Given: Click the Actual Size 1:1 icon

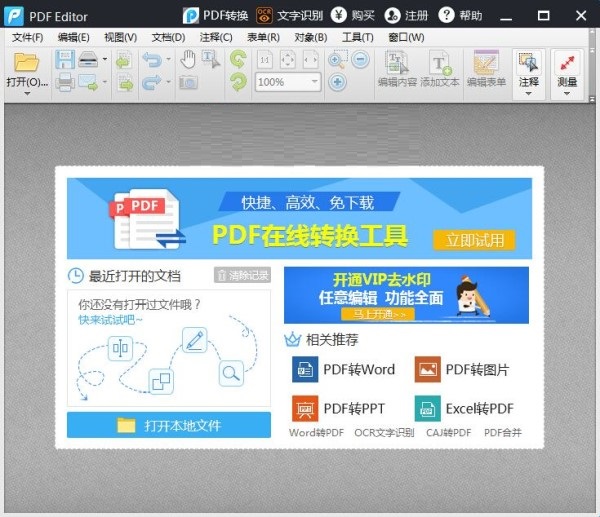Looking at the screenshot, I should click(x=265, y=60).
